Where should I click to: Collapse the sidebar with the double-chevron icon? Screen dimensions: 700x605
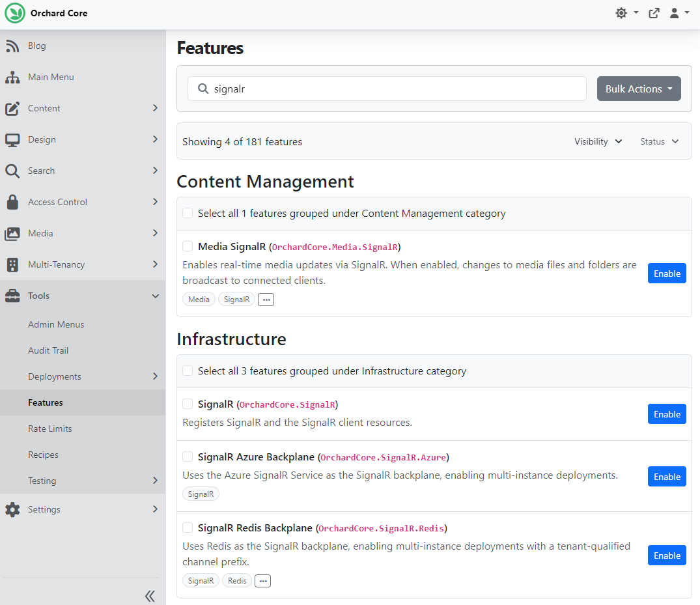150,596
